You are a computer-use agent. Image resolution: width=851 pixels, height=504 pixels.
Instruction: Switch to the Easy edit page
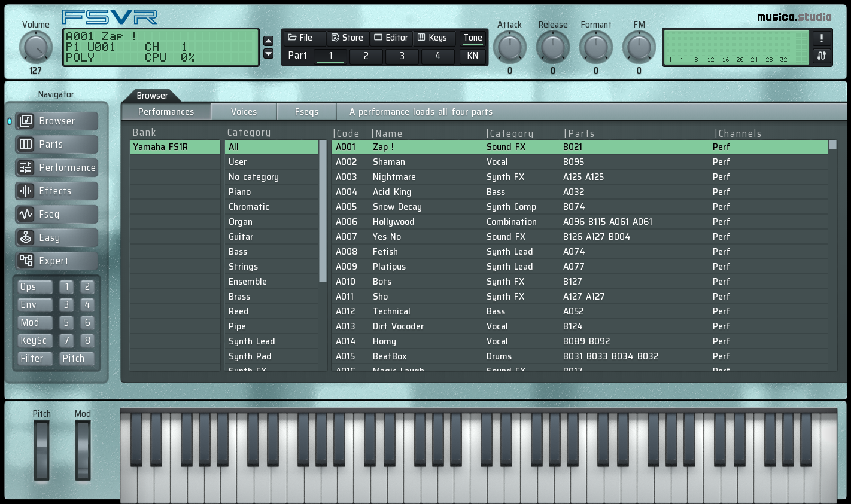56,237
